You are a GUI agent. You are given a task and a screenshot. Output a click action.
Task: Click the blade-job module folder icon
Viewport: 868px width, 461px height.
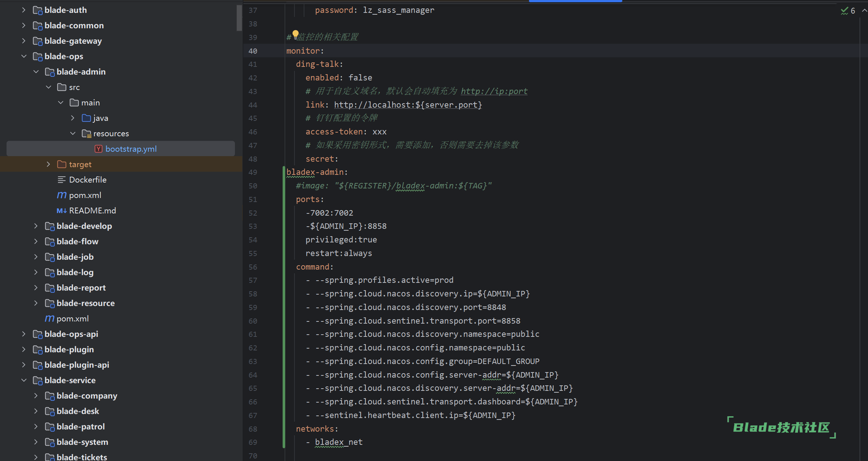click(x=50, y=257)
